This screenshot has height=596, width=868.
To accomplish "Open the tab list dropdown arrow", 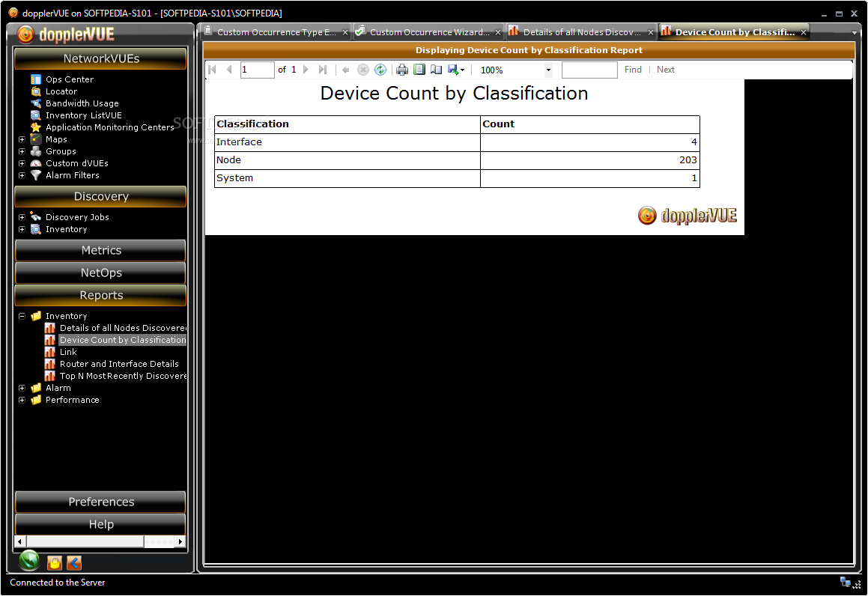I will coord(855,33).
